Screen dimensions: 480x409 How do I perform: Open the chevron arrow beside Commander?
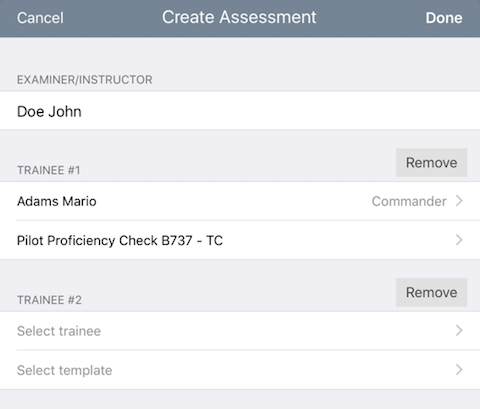(x=459, y=201)
